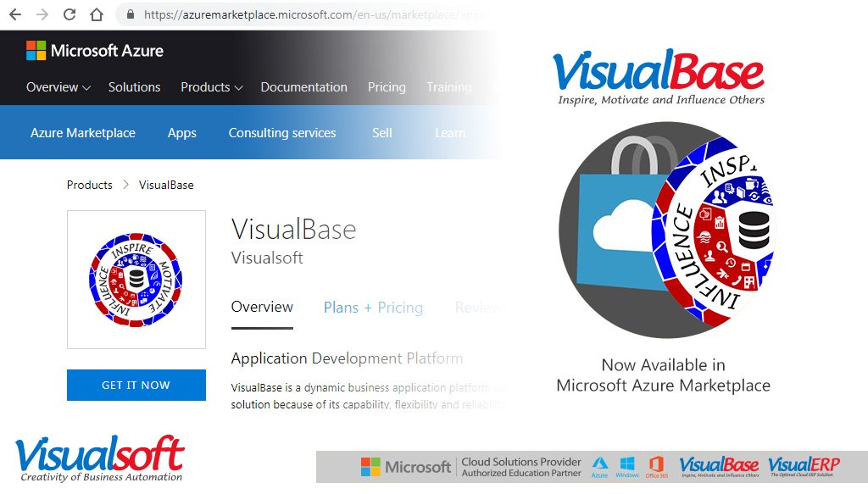Click the Windows icon in footer banner
Image resolution: width=868 pixels, height=494 pixels.
coord(627,467)
